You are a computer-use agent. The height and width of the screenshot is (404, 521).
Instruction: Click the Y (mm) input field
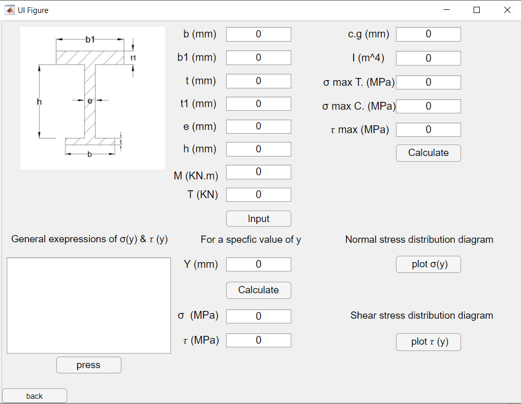click(x=259, y=264)
